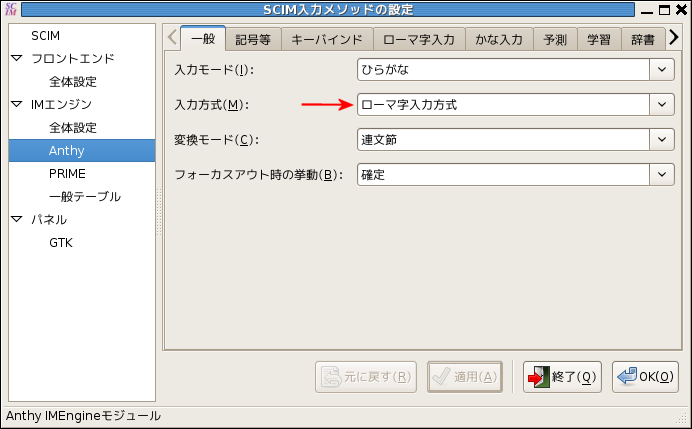Open the ローマ字入力 tab
Viewport: 692px width, 429px height.
click(x=419, y=40)
